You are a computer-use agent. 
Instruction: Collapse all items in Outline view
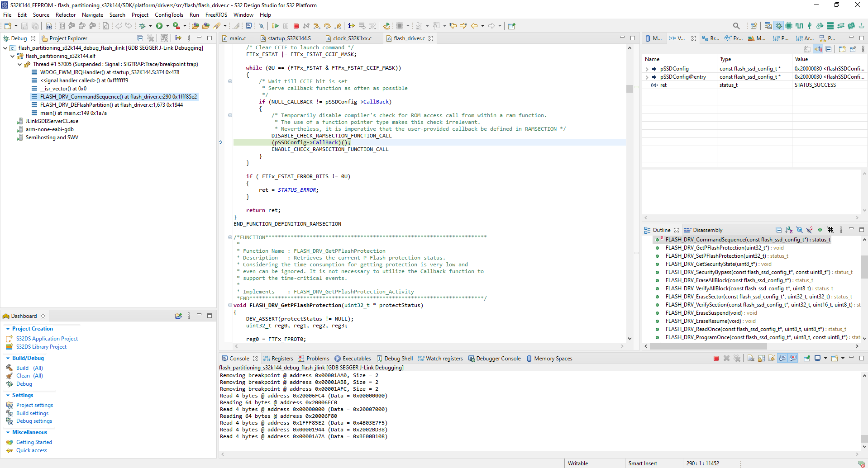point(778,230)
